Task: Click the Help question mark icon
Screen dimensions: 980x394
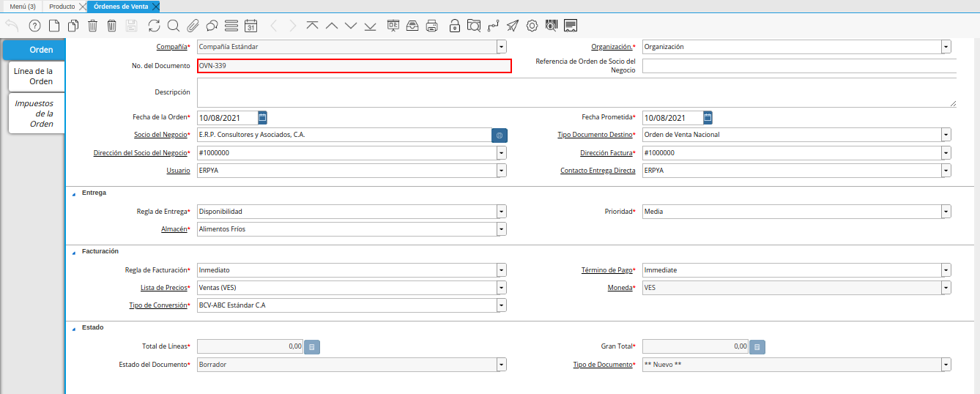Action: (34, 26)
